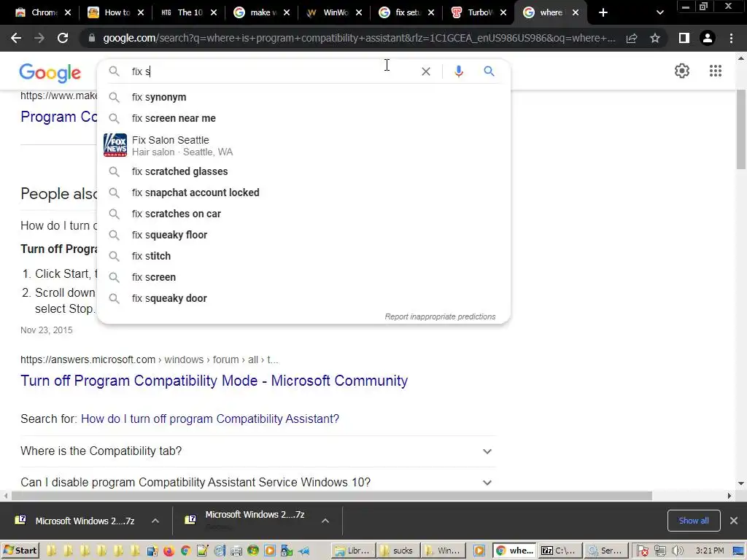Screen dimensions: 747x560
Task: Switch to the 'fix setu' tab
Action: tap(400, 13)
